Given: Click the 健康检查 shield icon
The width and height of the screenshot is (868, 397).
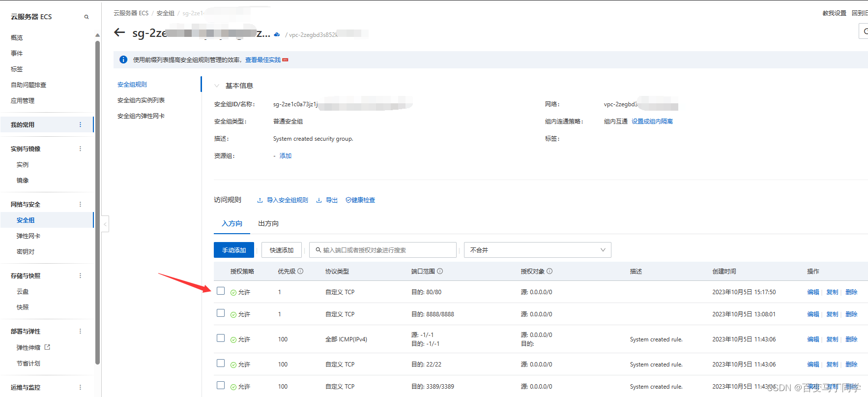Looking at the screenshot, I should 348,200.
